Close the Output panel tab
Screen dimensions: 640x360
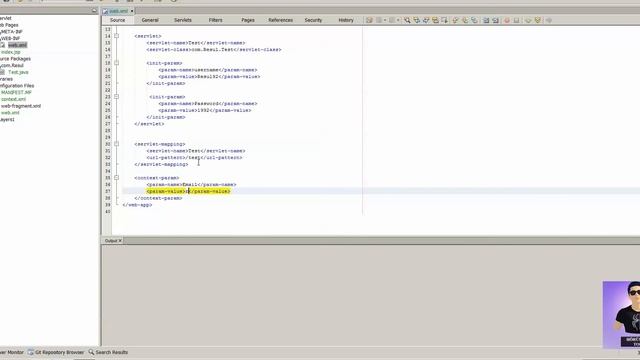pos(120,241)
